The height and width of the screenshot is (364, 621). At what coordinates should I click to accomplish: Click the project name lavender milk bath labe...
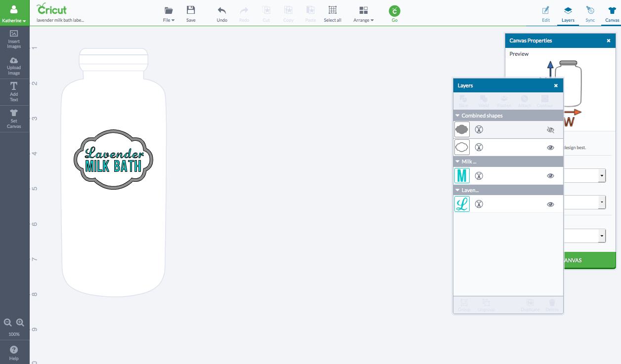coord(60,20)
